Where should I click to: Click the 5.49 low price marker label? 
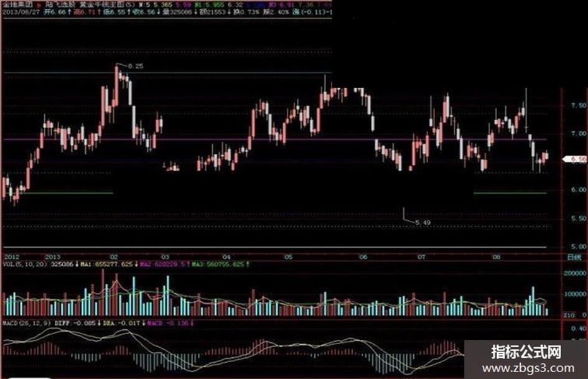click(x=423, y=223)
